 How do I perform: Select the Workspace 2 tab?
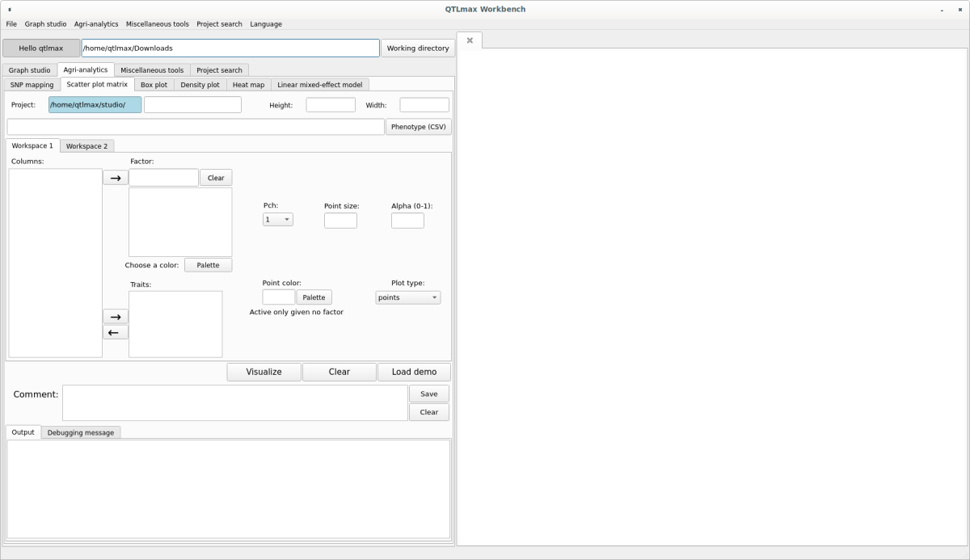click(x=86, y=146)
